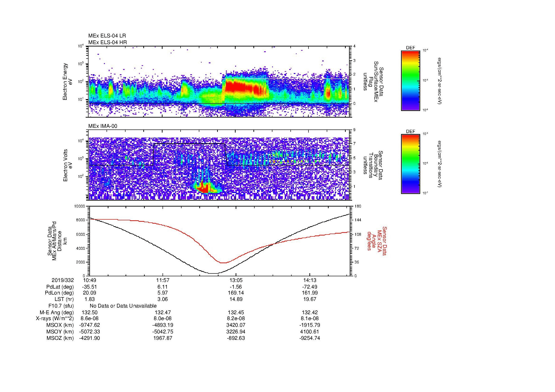
Task: Click the 'Electron Energy eV' axis label
Action: tap(68, 82)
